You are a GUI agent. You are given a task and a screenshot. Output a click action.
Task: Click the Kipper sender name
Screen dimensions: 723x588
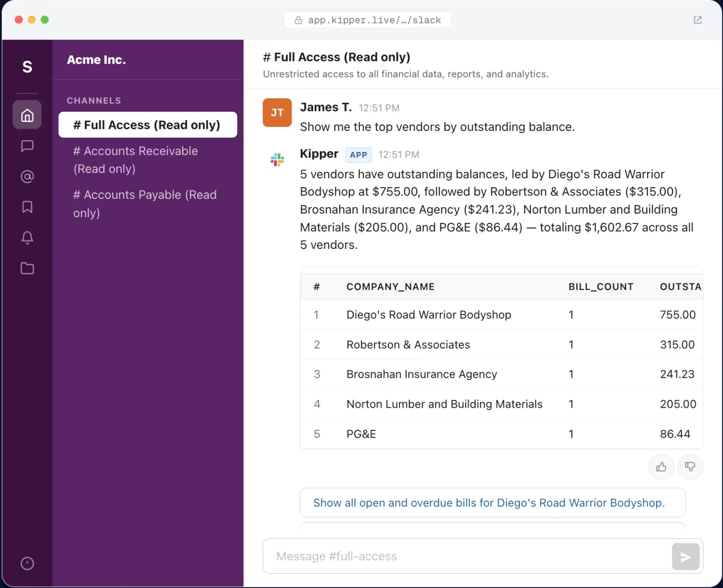(x=319, y=154)
